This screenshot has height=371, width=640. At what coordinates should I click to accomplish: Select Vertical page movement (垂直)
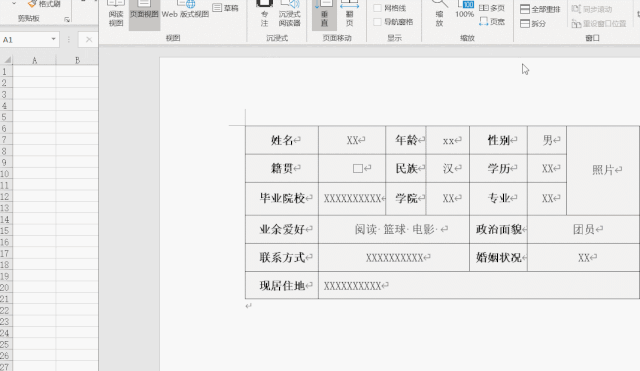(x=324, y=14)
